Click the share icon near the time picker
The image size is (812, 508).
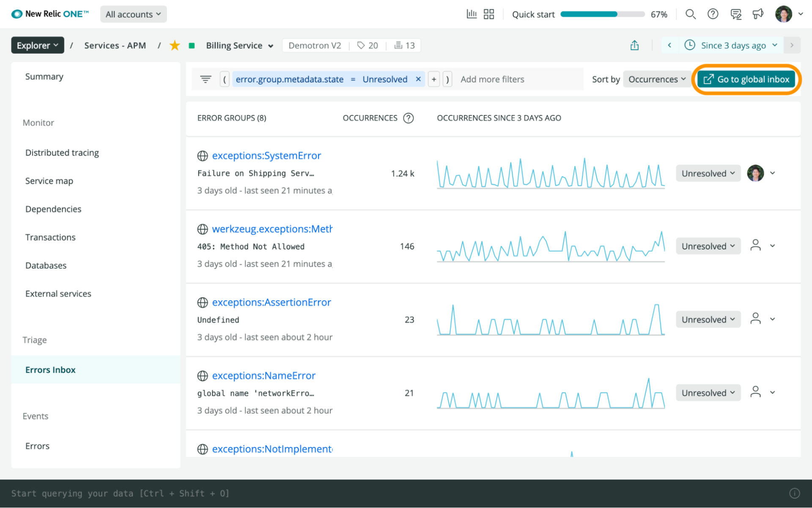tap(634, 45)
